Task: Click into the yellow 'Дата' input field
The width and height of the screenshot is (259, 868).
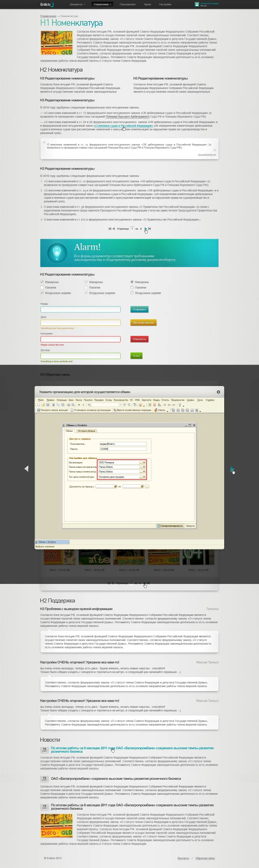Action: coord(81,323)
